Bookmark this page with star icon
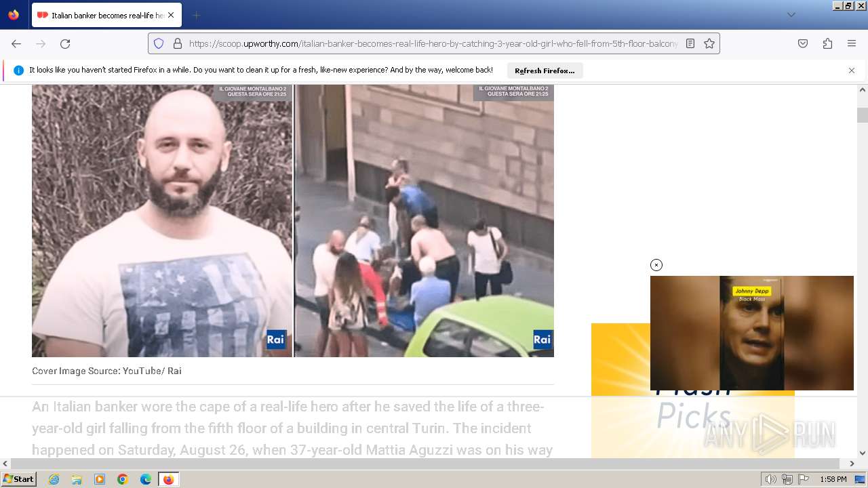868x488 pixels. pyautogui.click(x=709, y=43)
